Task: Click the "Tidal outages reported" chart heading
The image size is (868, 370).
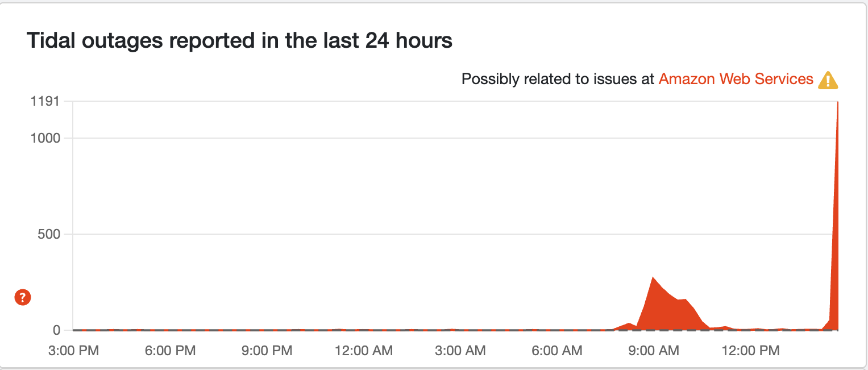Action: tap(239, 41)
